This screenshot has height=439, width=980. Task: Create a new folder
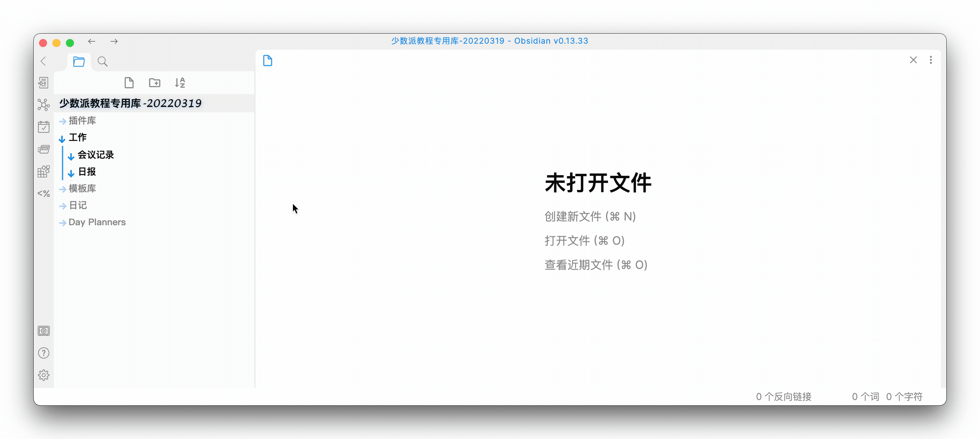154,82
